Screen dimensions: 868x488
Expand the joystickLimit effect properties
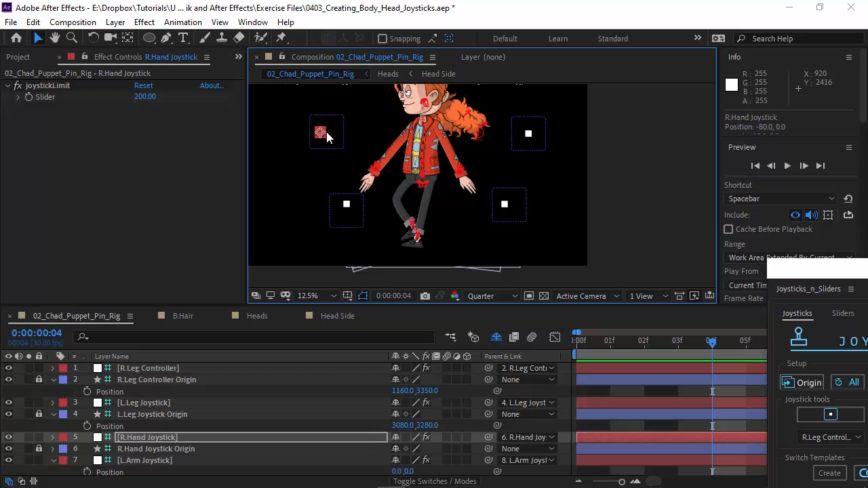pos(9,85)
